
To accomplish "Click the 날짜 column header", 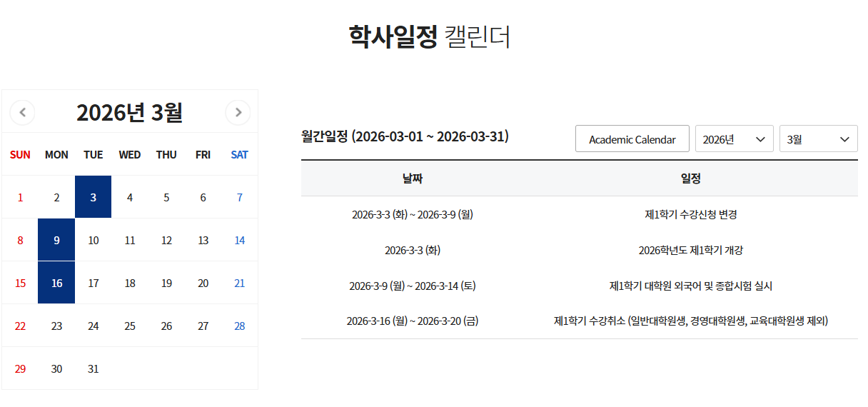I will point(412,179).
